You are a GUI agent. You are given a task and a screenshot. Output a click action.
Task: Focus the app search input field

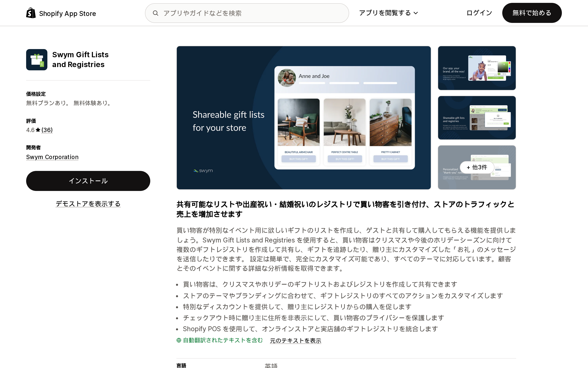click(x=247, y=13)
